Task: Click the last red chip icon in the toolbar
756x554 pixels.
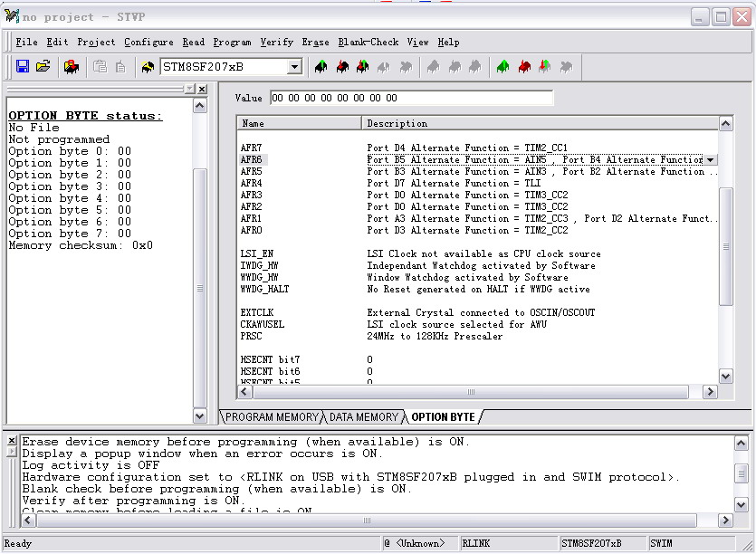Action: point(524,67)
